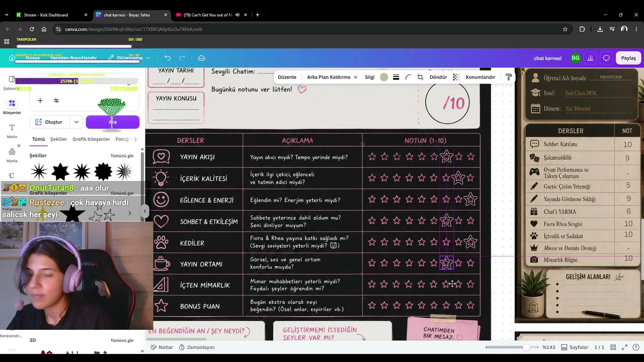Click the Paylaş share button

628,58
